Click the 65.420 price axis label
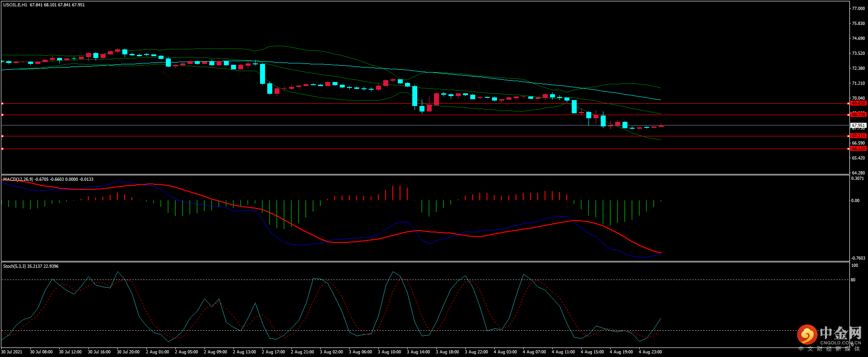This screenshot has height=357, width=868. 858,158
